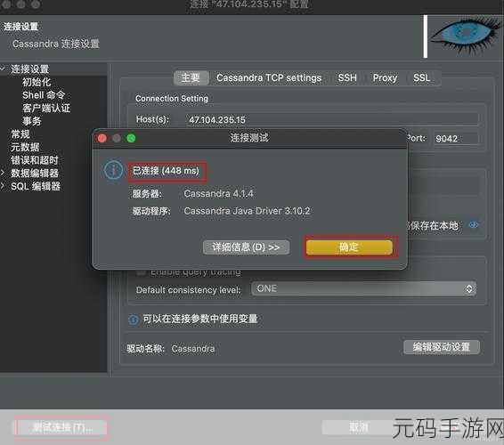
Task: Select 事务 in settings tree
Action: coord(31,121)
